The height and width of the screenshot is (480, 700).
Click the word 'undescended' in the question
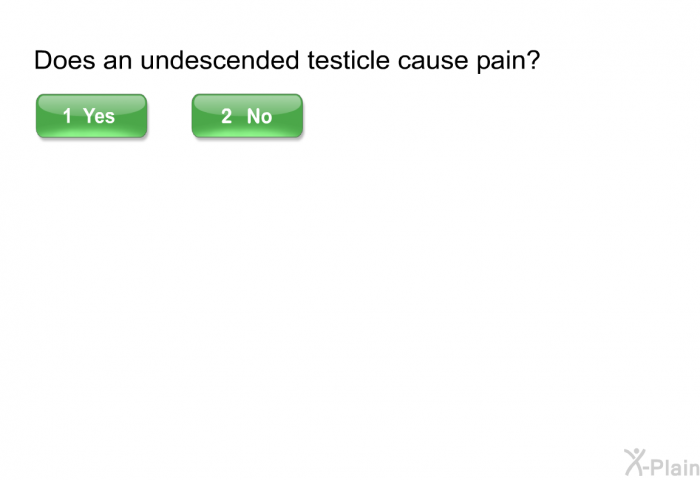pyautogui.click(x=220, y=60)
